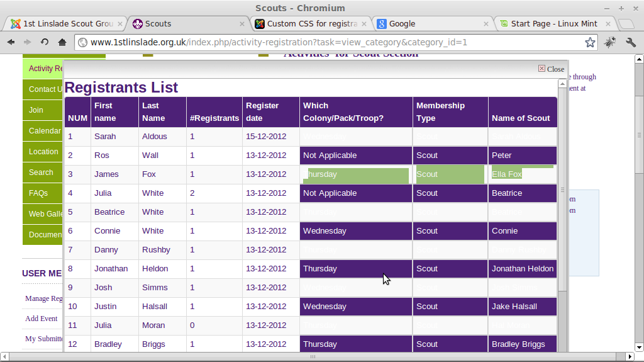Reload the page with the refresh icon

(x=45, y=42)
